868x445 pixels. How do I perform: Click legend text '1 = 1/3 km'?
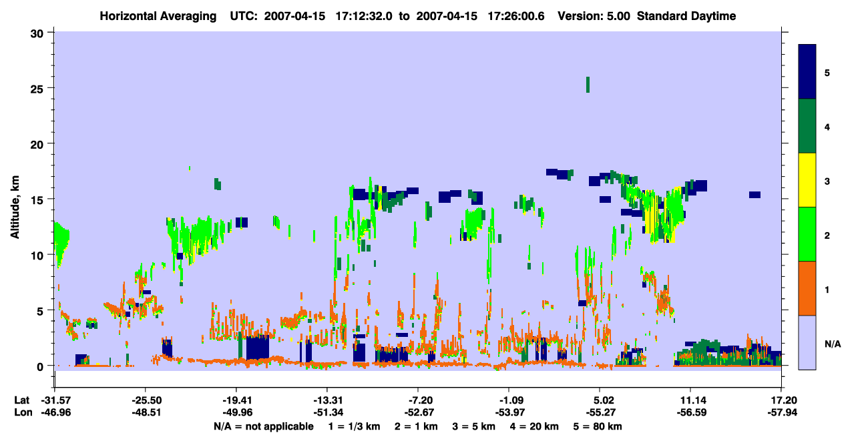[x=354, y=426]
